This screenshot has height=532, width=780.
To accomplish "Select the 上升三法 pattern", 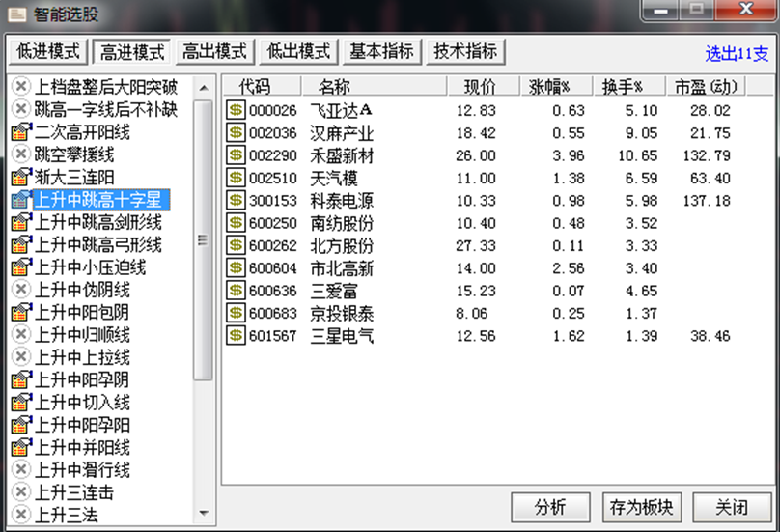I will (67, 515).
